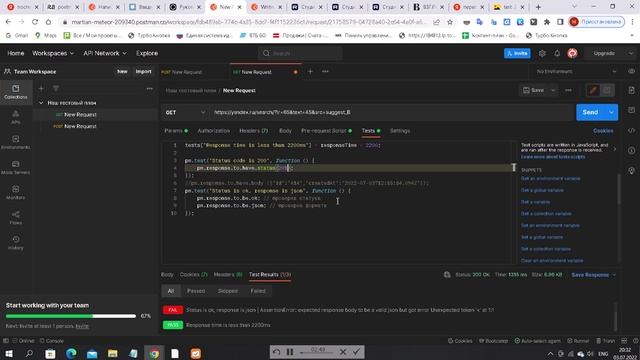Open collections sidebar three-dot options
The image size is (640, 360).
[149, 88]
